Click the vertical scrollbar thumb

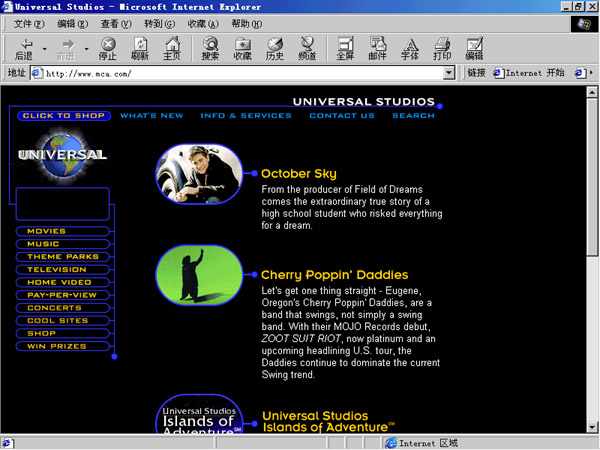pyautogui.click(x=592, y=177)
